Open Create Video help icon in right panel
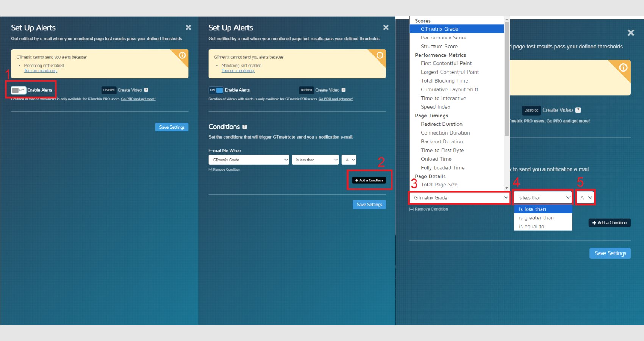The height and width of the screenshot is (341, 644). (x=578, y=110)
